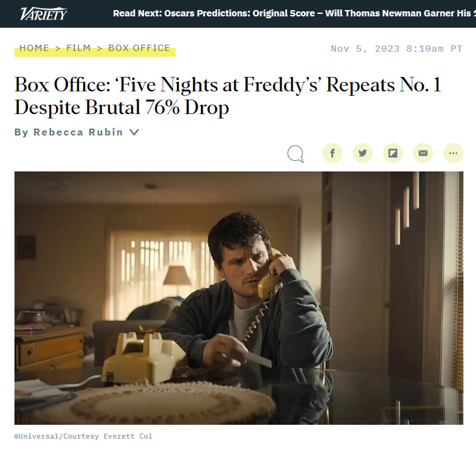Open the comments speech bubble icon

(295, 154)
